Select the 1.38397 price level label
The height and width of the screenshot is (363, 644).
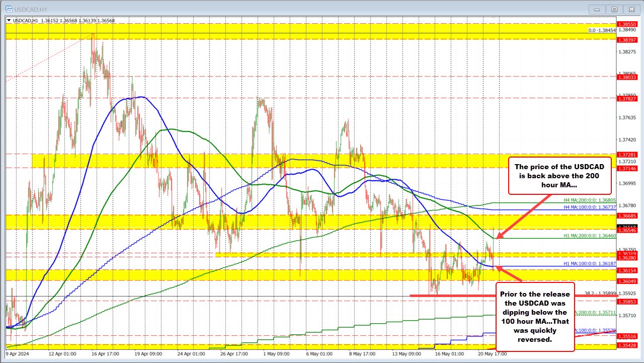click(628, 39)
